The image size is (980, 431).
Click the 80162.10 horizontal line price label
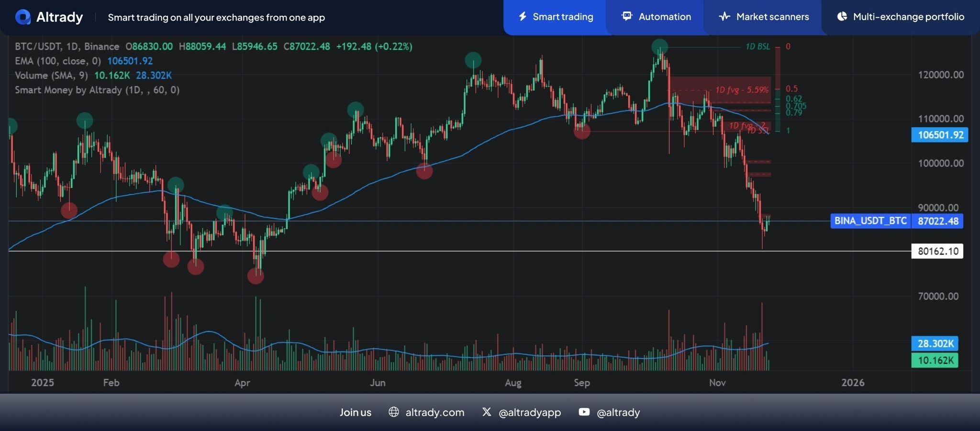937,251
